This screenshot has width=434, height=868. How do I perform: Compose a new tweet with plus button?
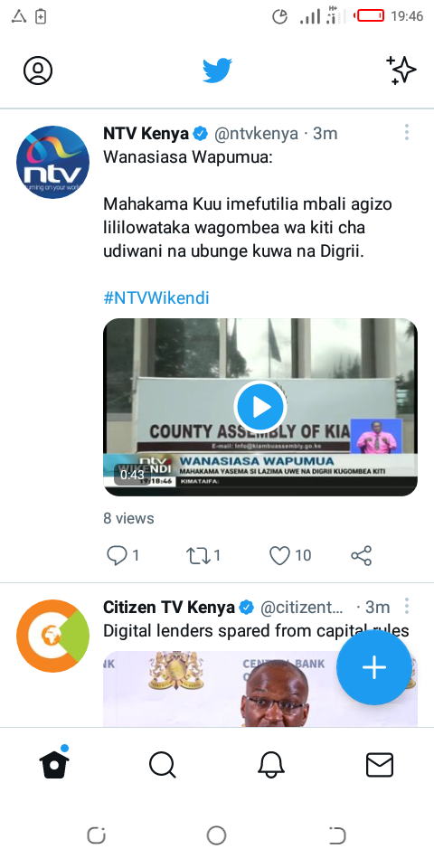coord(374,667)
